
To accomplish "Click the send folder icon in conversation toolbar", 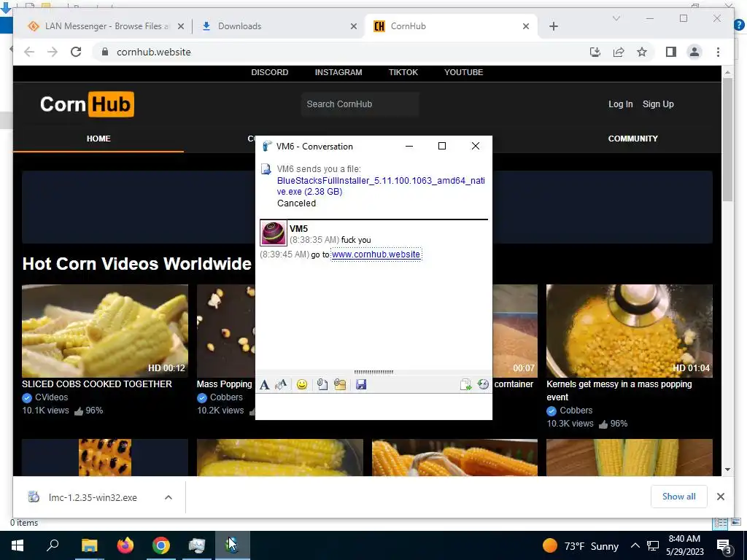I will point(340,385).
